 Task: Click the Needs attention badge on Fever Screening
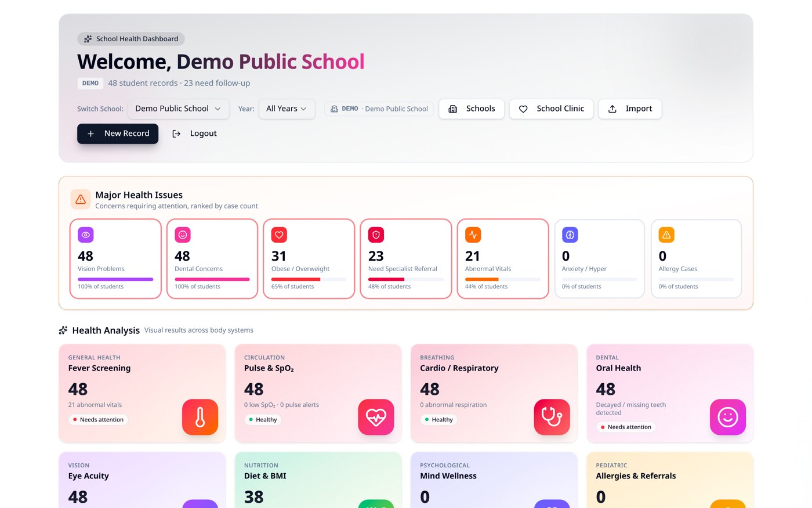pos(98,420)
